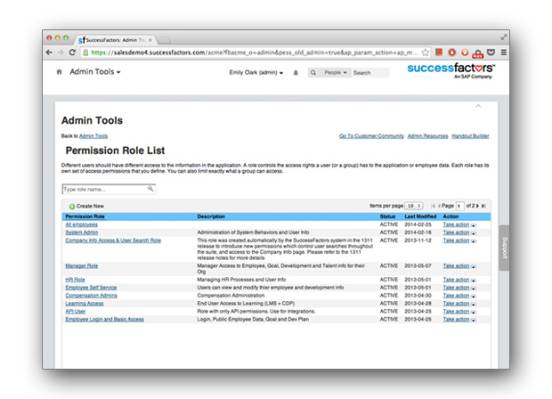Open the Go To Customer Community link
The image size is (552, 399).
(x=371, y=136)
